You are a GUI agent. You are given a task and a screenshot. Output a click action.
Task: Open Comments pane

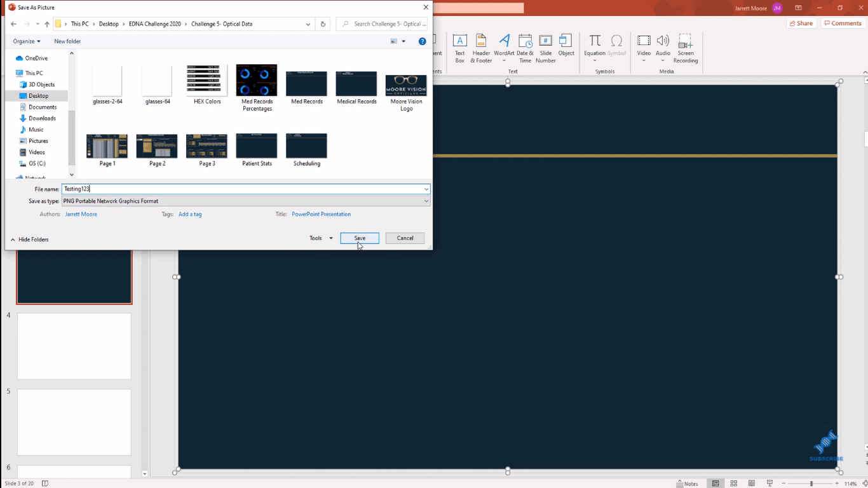tap(843, 24)
